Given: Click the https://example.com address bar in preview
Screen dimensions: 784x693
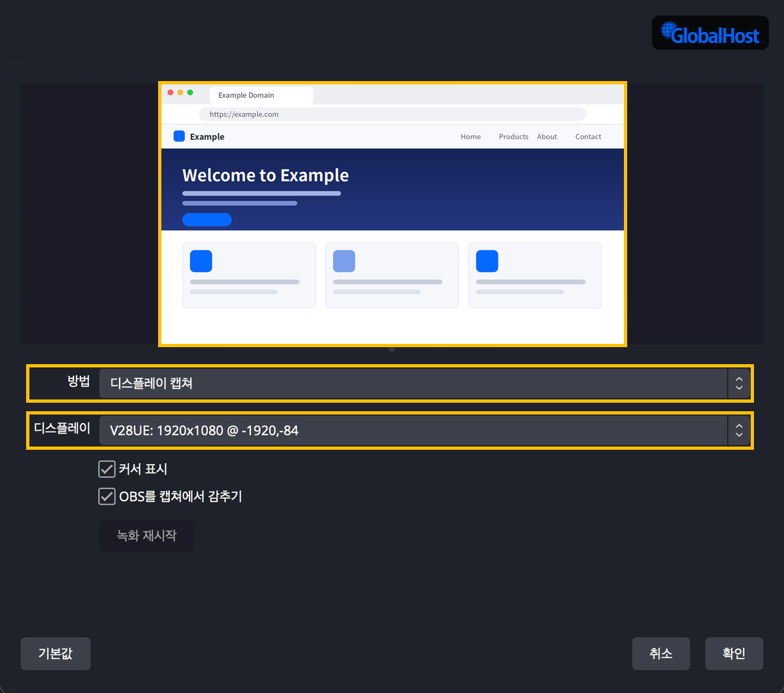Looking at the screenshot, I should click(392, 114).
